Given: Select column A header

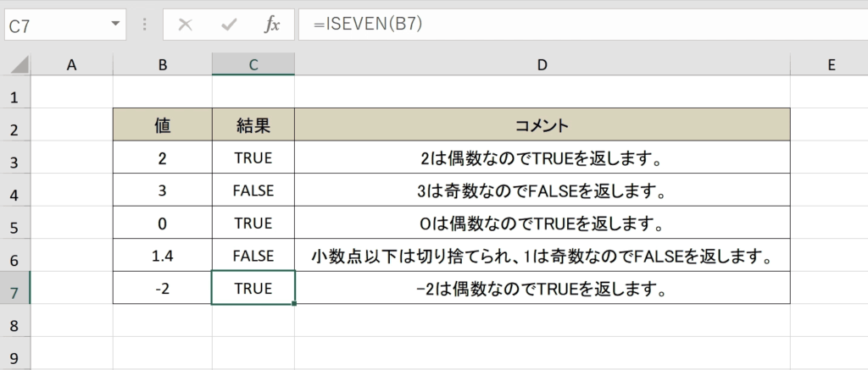Looking at the screenshot, I should click(71, 65).
